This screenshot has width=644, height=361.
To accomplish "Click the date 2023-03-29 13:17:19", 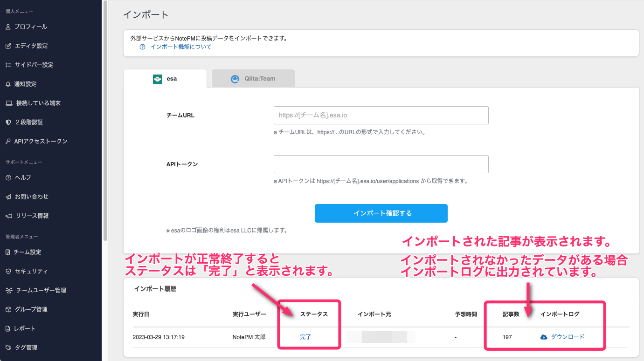I will pos(159,337).
